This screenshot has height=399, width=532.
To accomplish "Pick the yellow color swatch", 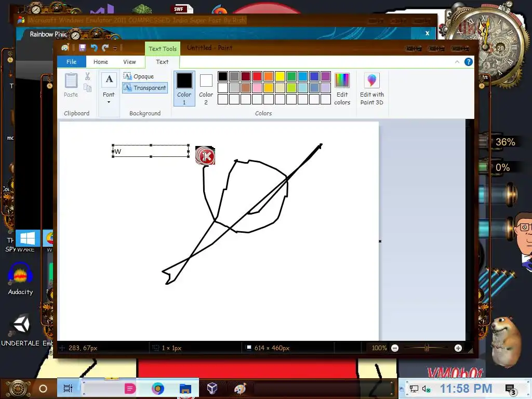I will click(280, 76).
